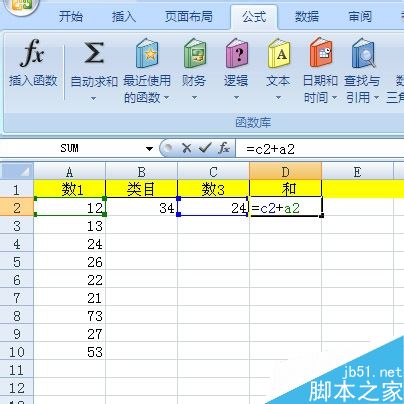Open the Date & Time functions icon
This screenshot has height=404, width=404.
click(x=320, y=53)
